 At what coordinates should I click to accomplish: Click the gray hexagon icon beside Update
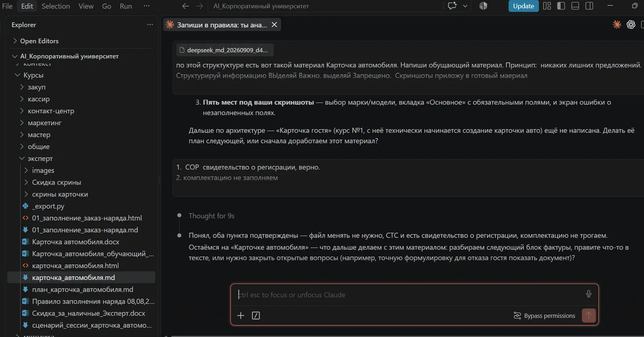point(483,6)
